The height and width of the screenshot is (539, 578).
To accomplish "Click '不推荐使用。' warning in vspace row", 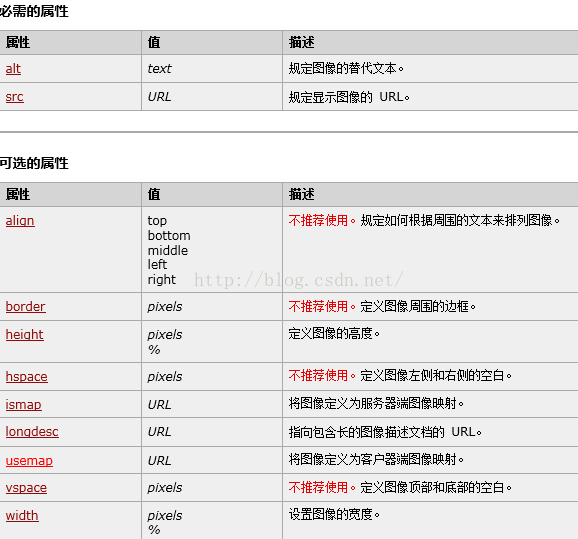I will coord(322,487).
